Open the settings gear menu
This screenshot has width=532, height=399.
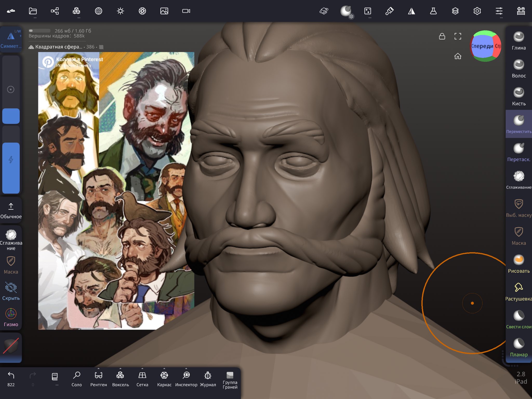click(x=477, y=11)
